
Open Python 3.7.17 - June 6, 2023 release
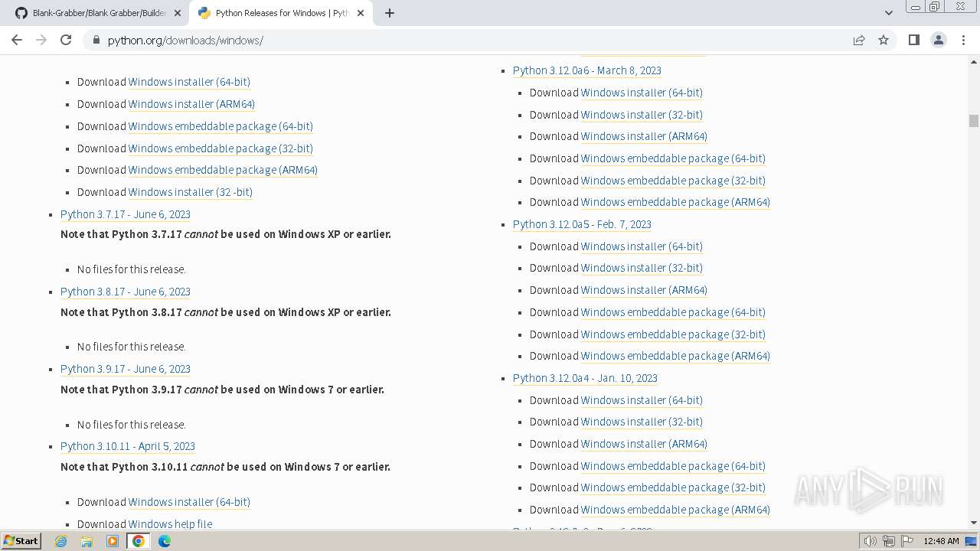coord(126,214)
